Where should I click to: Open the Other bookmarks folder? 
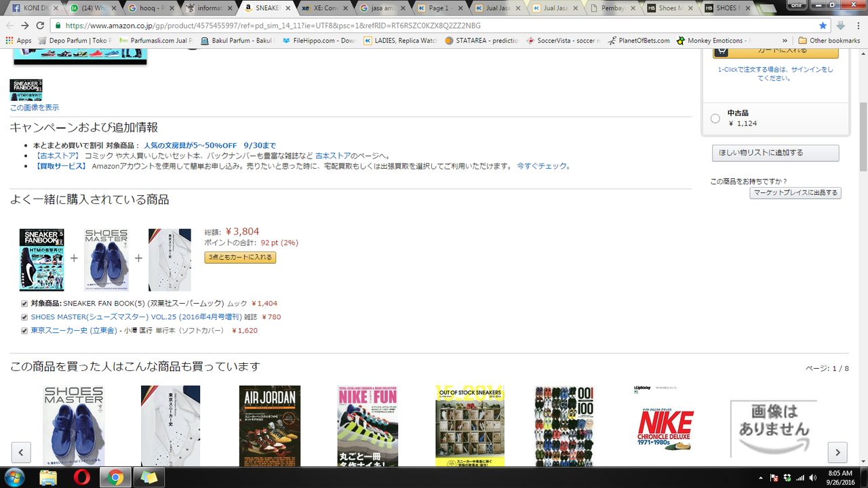829,41
